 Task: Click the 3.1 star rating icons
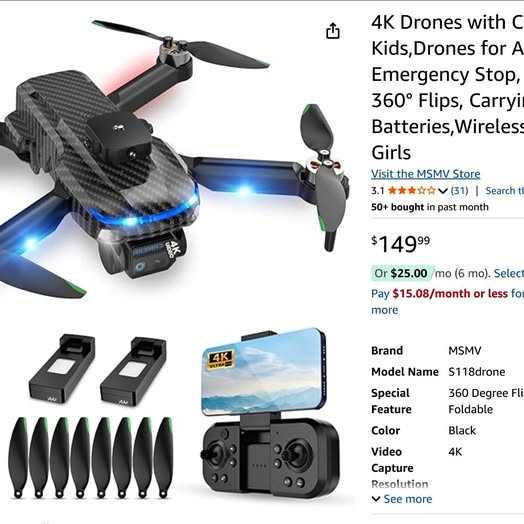coord(412,190)
